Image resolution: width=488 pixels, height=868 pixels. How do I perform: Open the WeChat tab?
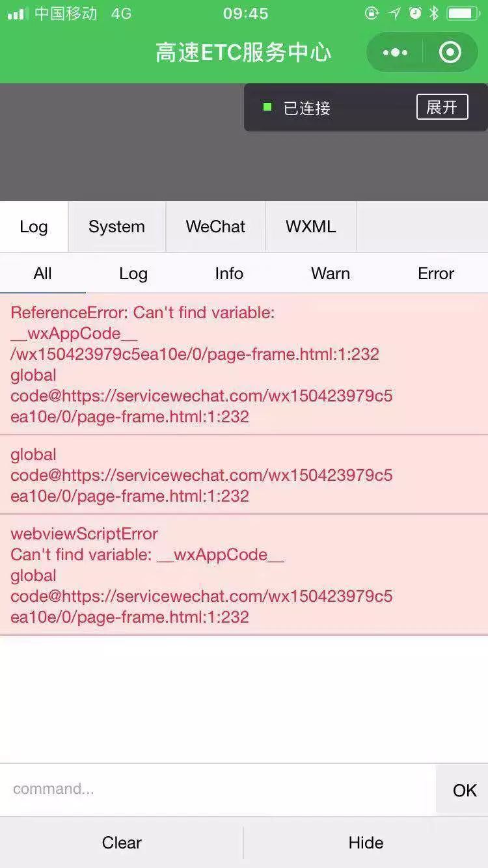coord(215,226)
